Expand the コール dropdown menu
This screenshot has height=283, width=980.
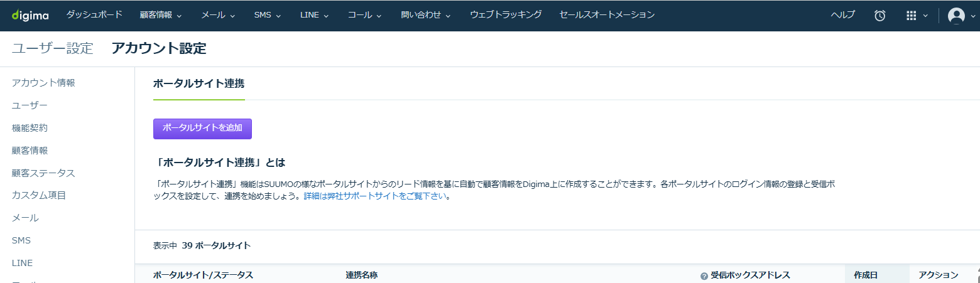pyautogui.click(x=365, y=14)
